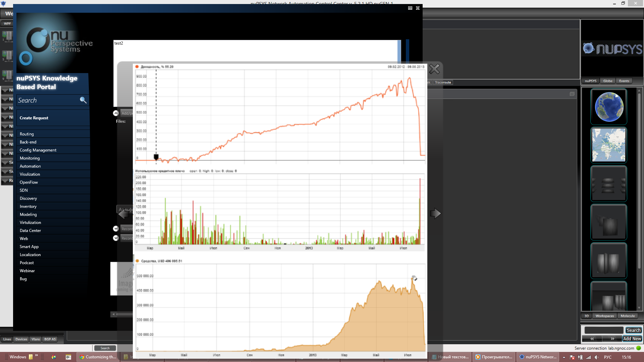Switch to the Globe tab

click(x=607, y=81)
